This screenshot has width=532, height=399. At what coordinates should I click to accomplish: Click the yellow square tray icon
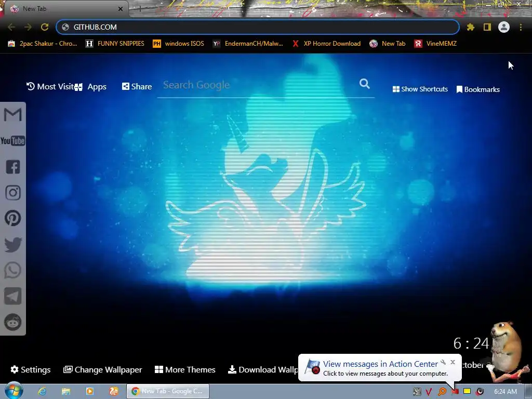(x=467, y=391)
